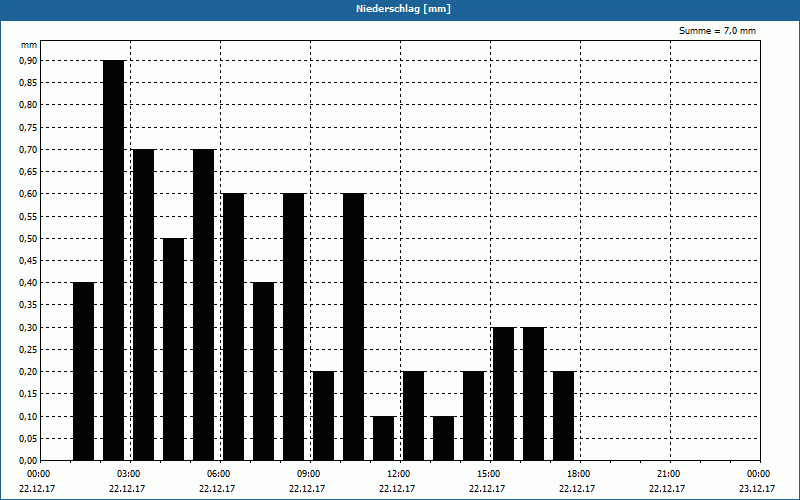Click the 0,05 y-axis value
Screen dimensions: 800x500
point(28,439)
